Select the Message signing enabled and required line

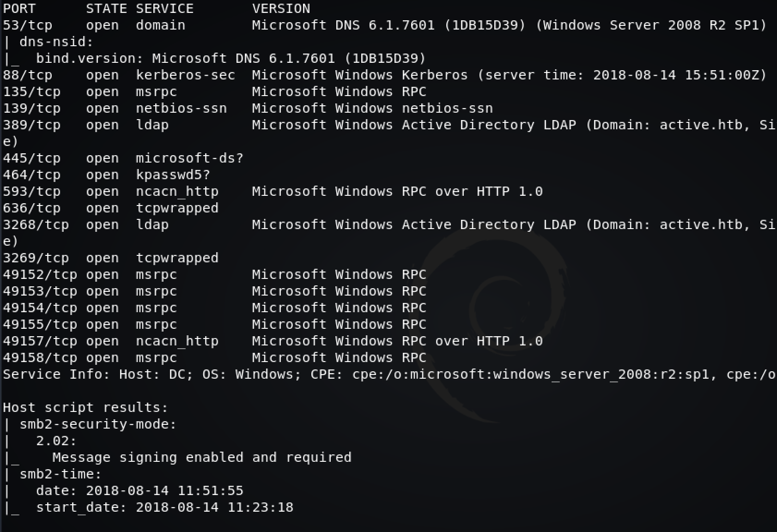tap(202, 458)
